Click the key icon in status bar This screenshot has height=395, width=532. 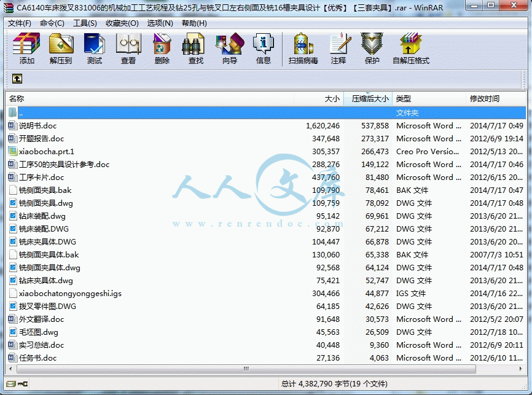[23, 384]
